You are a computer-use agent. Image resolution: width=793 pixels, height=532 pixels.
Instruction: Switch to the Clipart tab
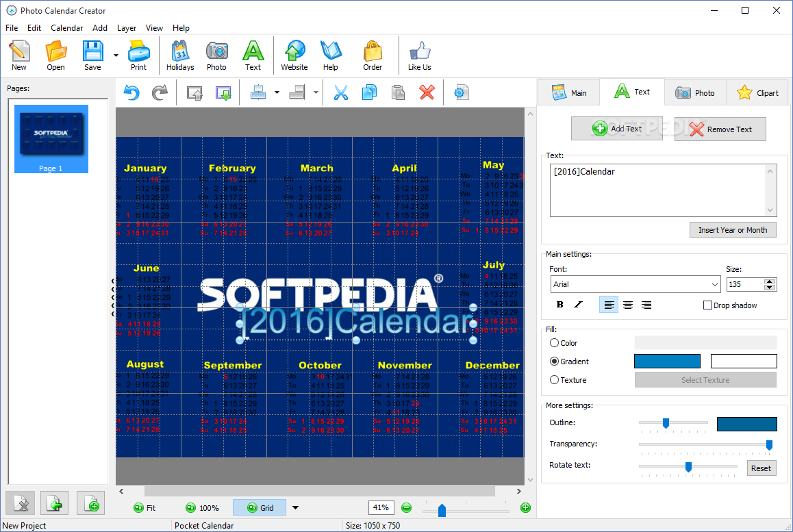point(757,92)
